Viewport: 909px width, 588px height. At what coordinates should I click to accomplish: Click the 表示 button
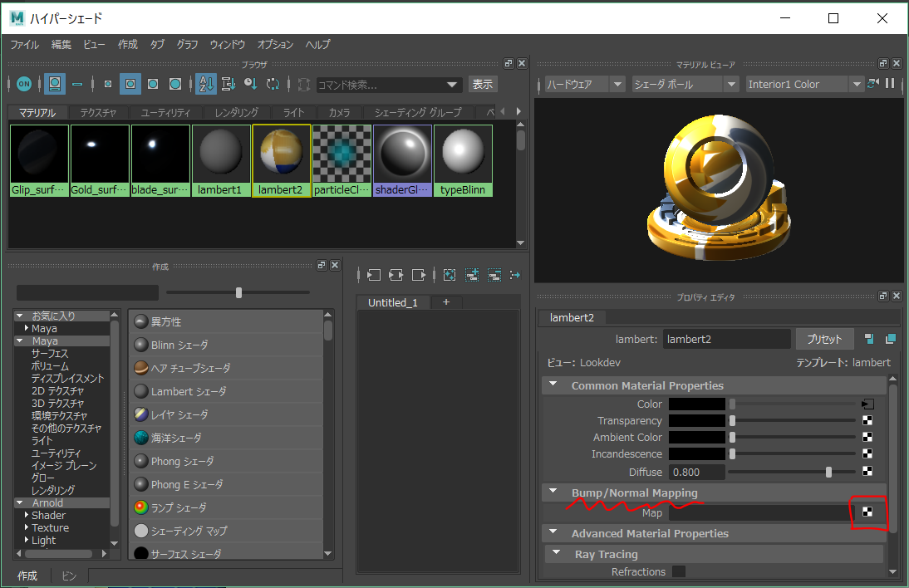(x=482, y=85)
